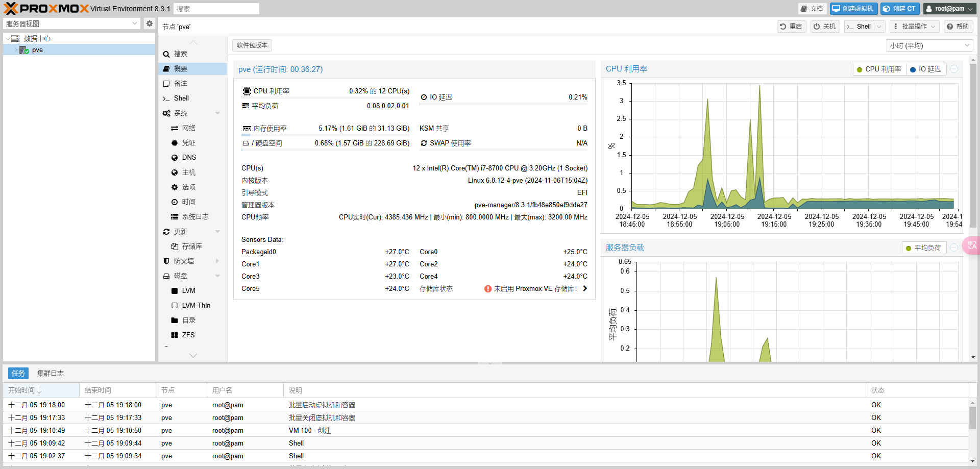
Task: Expand the 服务器视图 view selector
Action: pos(71,24)
